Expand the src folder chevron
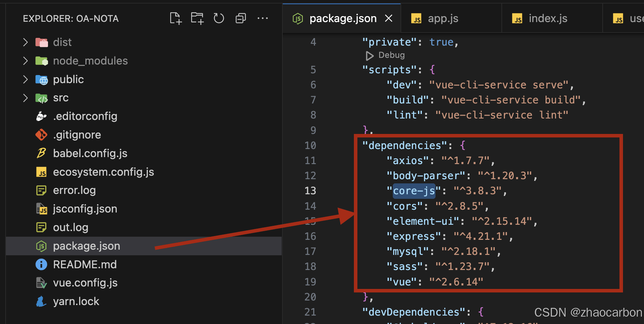Image resolution: width=644 pixels, height=324 pixels. [25, 98]
